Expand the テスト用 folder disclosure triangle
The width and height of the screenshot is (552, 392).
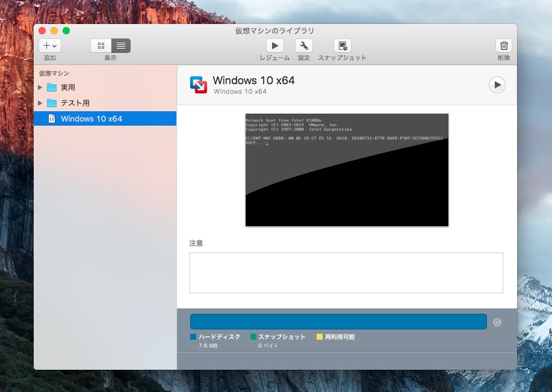[40, 103]
